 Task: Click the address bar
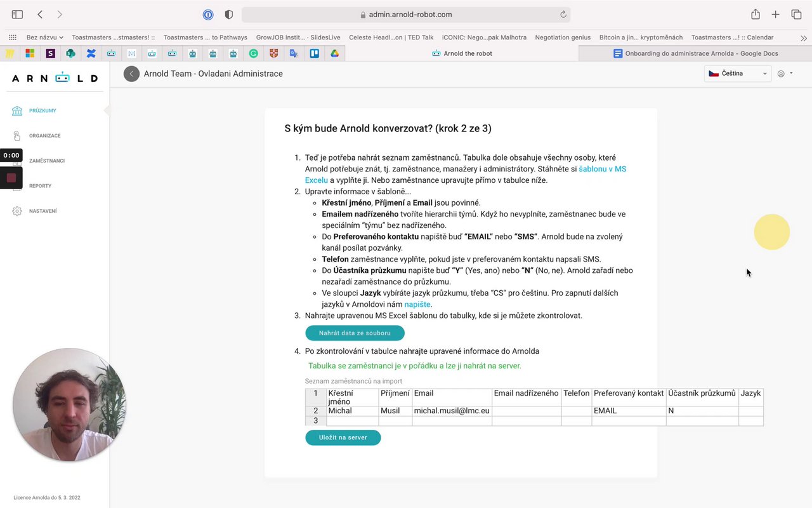(x=406, y=15)
